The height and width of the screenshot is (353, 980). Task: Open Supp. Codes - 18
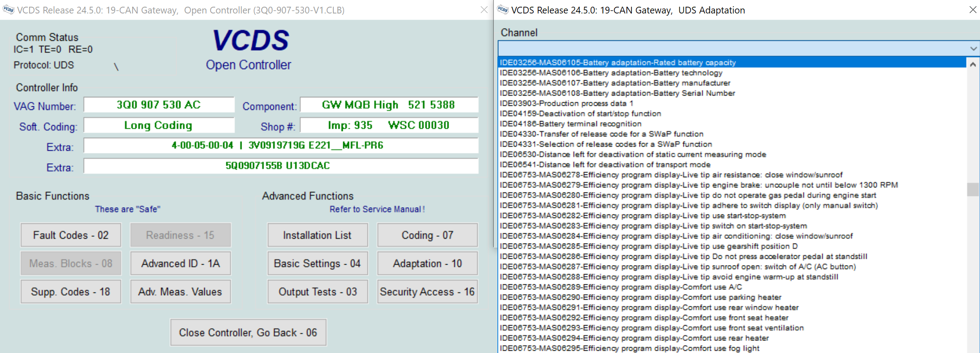point(71,292)
